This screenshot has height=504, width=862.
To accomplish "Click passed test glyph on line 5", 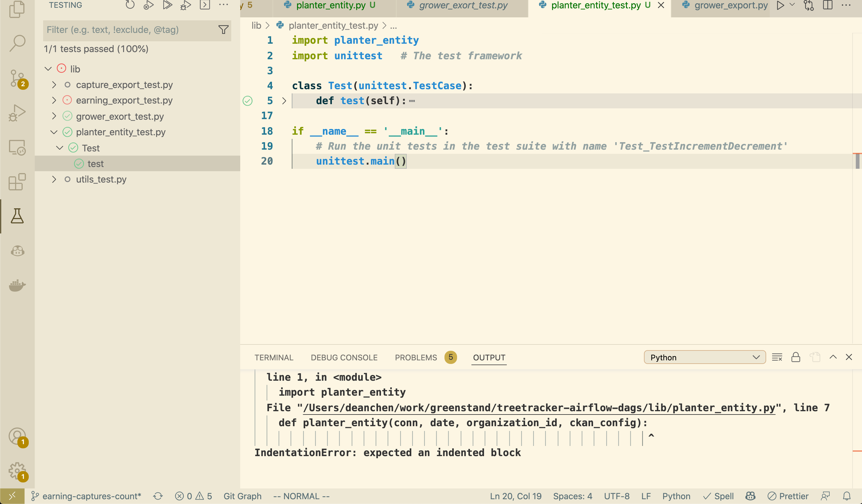I will coord(247,101).
